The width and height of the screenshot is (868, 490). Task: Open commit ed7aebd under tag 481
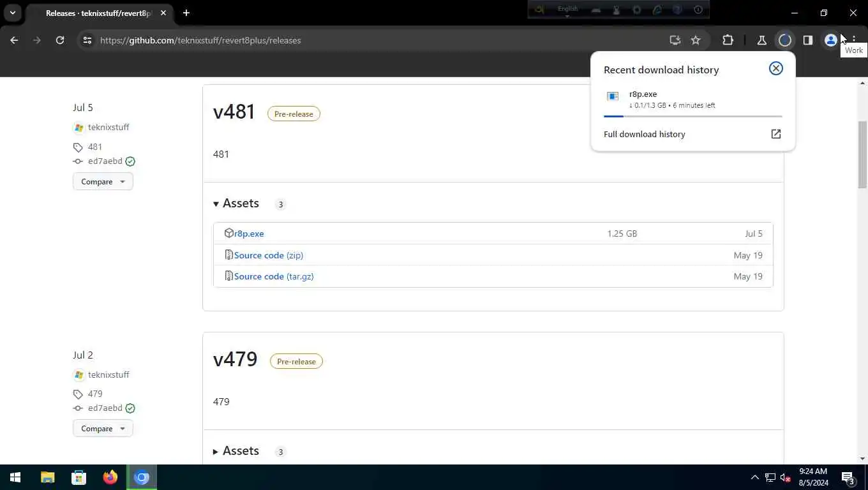(x=105, y=161)
